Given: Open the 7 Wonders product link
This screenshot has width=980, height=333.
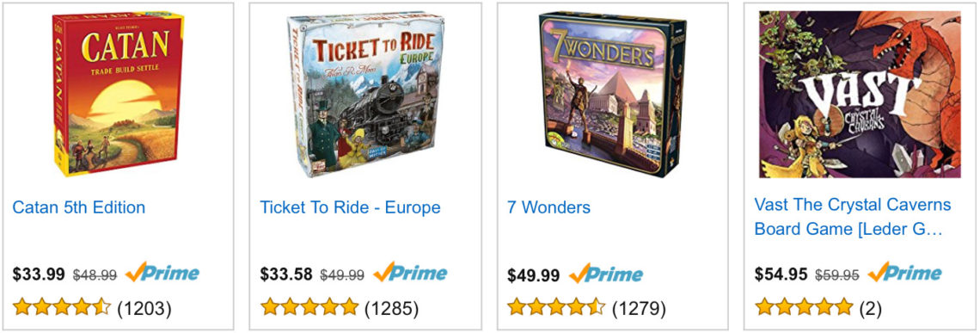Looking at the screenshot, I should point(548,207).
